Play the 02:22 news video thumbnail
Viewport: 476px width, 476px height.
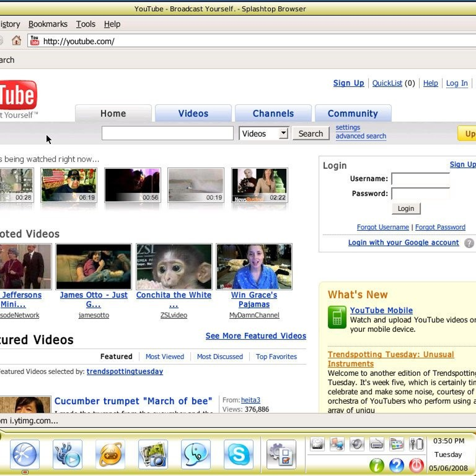(260, 185)
